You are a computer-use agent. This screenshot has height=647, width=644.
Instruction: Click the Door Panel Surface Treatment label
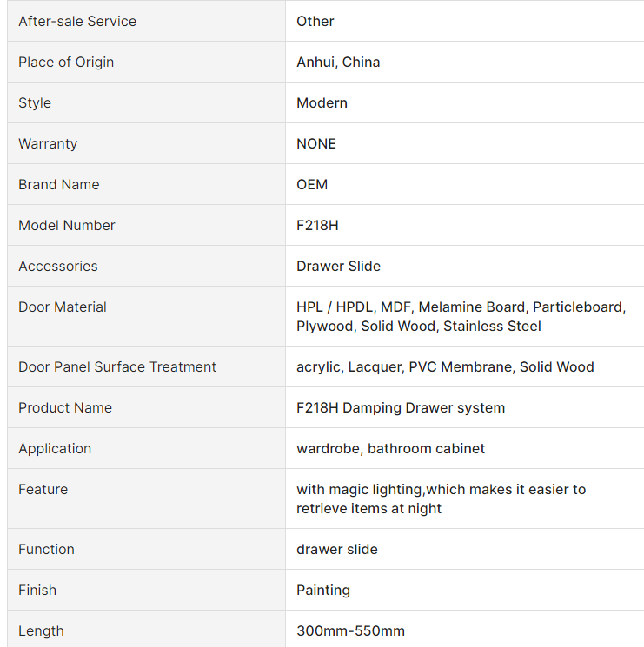117,366
